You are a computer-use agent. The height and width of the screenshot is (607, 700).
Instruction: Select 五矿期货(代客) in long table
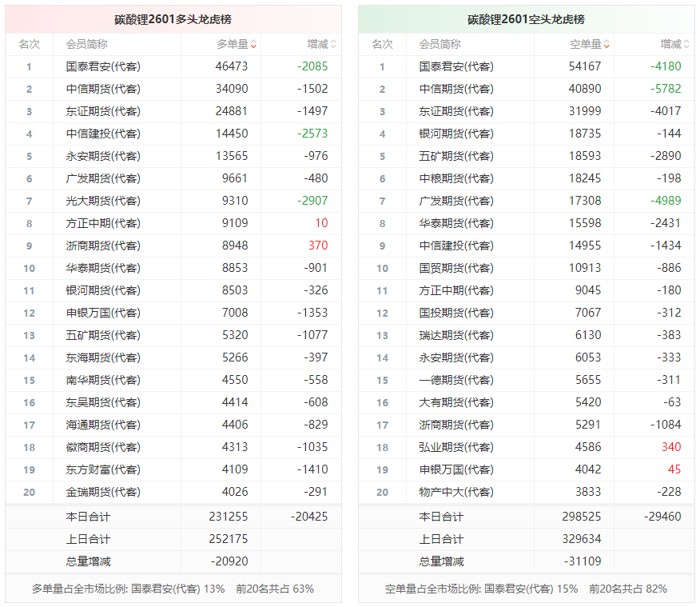pos(103,335)
